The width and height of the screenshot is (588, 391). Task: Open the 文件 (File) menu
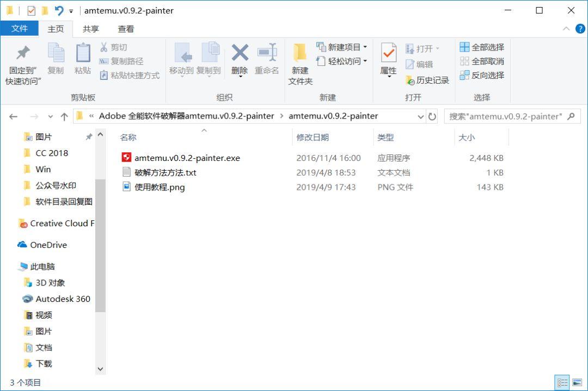[x=20, y=29]
